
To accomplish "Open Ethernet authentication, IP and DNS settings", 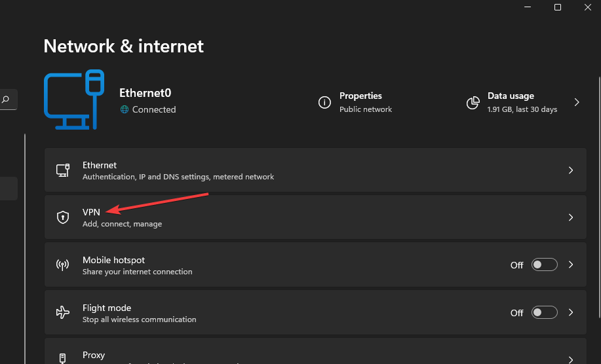I will (x=315, y=170).
